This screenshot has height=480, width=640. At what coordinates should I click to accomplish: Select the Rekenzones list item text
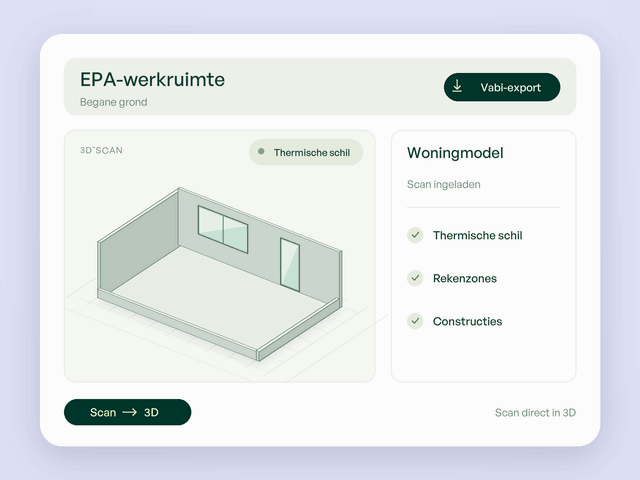click(465, 278)
